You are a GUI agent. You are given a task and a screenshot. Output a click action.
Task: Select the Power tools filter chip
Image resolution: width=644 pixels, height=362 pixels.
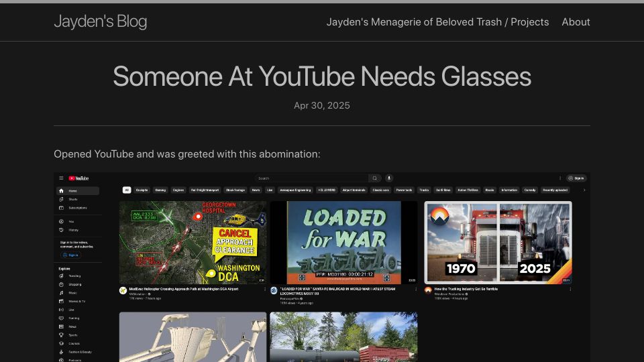click(x=404, y=190)
